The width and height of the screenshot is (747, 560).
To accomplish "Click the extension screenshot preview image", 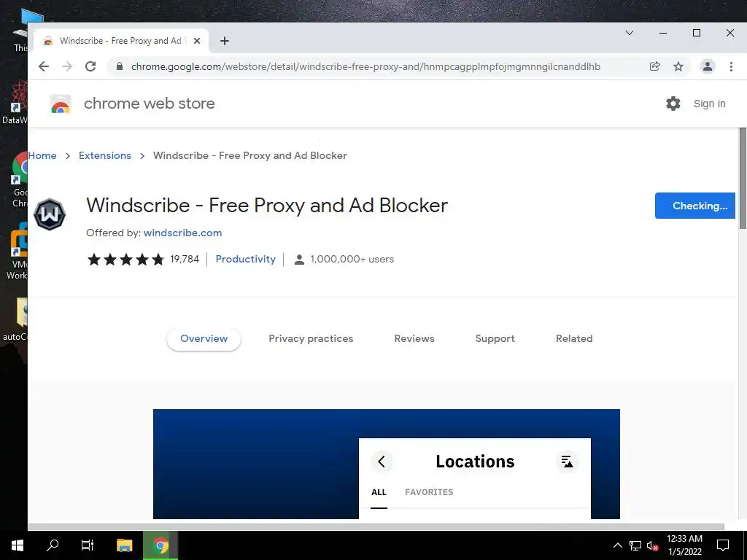I will pos(387,464).
